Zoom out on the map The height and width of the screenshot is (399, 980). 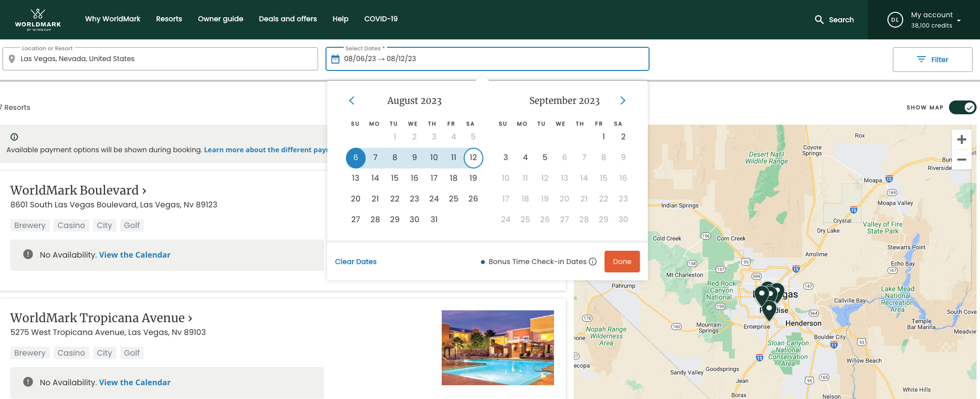(x=962, y=160)
